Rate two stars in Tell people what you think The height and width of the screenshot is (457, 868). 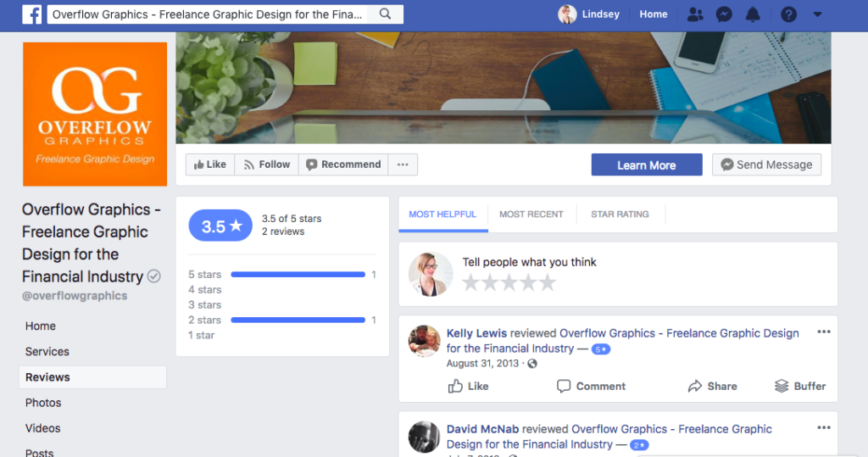click(490, 282)
